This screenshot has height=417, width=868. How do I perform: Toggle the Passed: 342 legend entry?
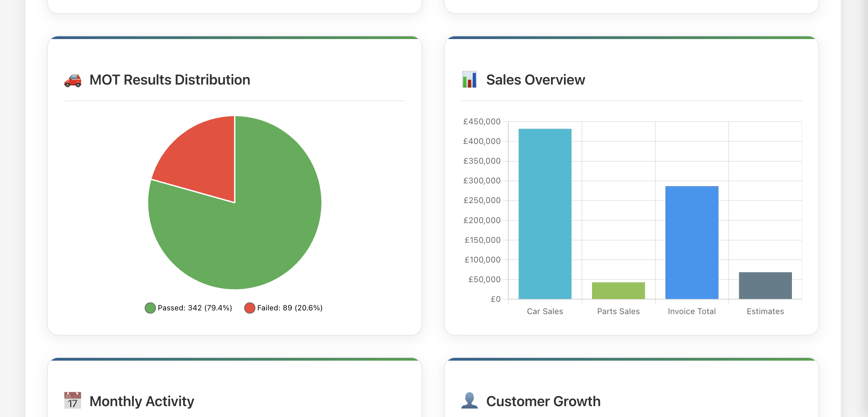tap(190, 308)
